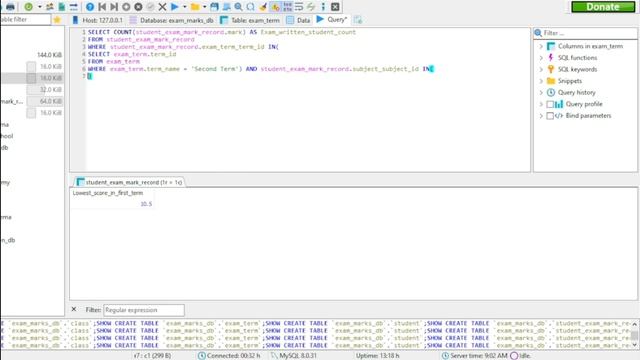640x360 pixels.
Task: Expand the SQL functions node
Action: (541, 58)
